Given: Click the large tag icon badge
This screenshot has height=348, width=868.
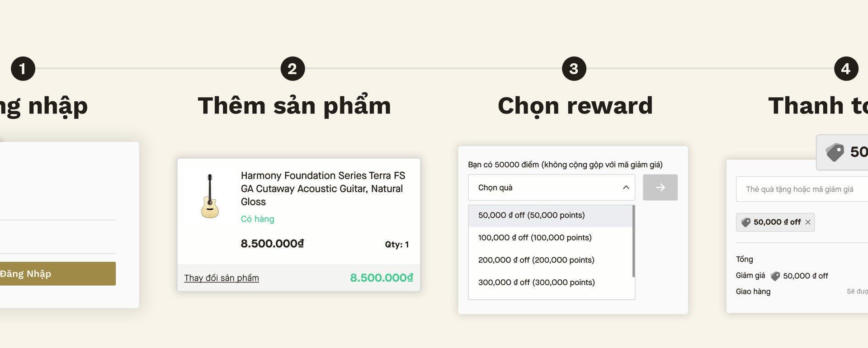Looking at the screenshot, I should pos(835,152).
